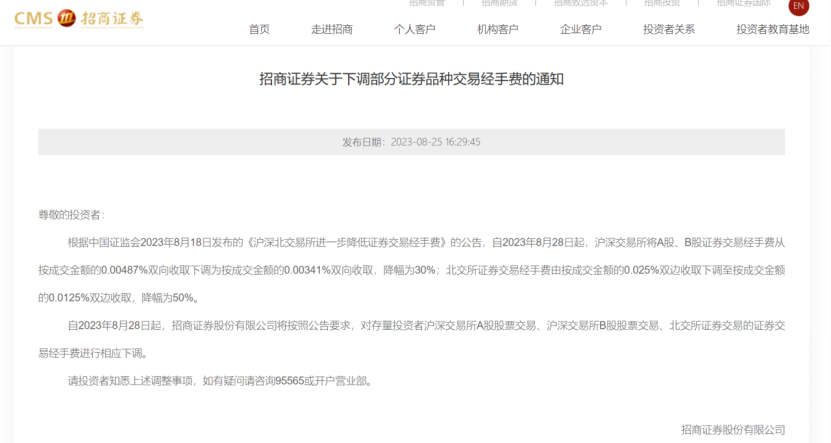Click the text 降幅为50%
The width and height of the screenshot is (831, 443).
167,298
